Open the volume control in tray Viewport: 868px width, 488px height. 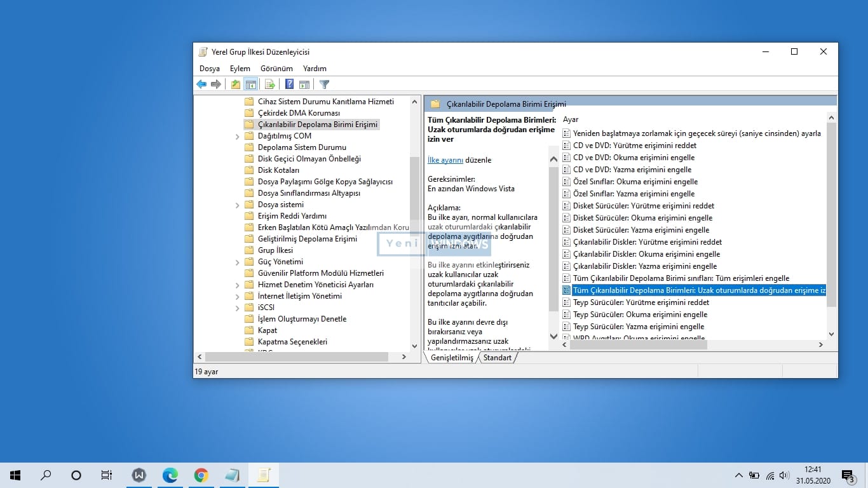784,475
